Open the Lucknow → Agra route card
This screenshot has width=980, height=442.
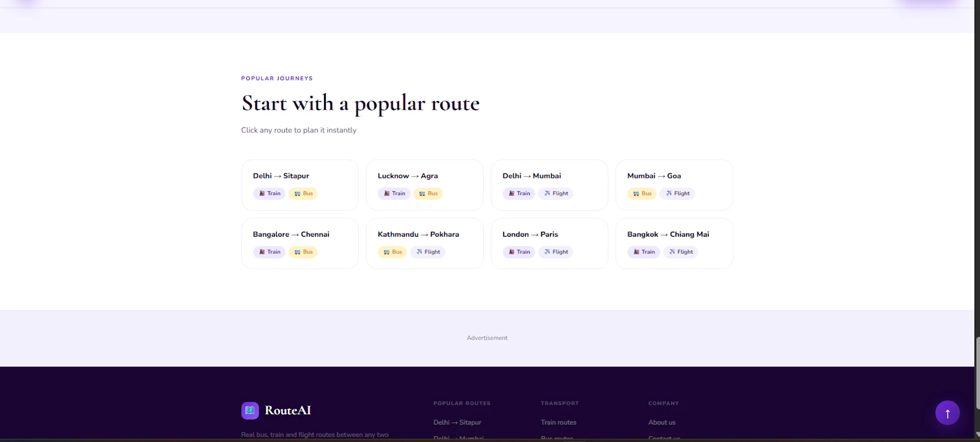coord(424,185)
